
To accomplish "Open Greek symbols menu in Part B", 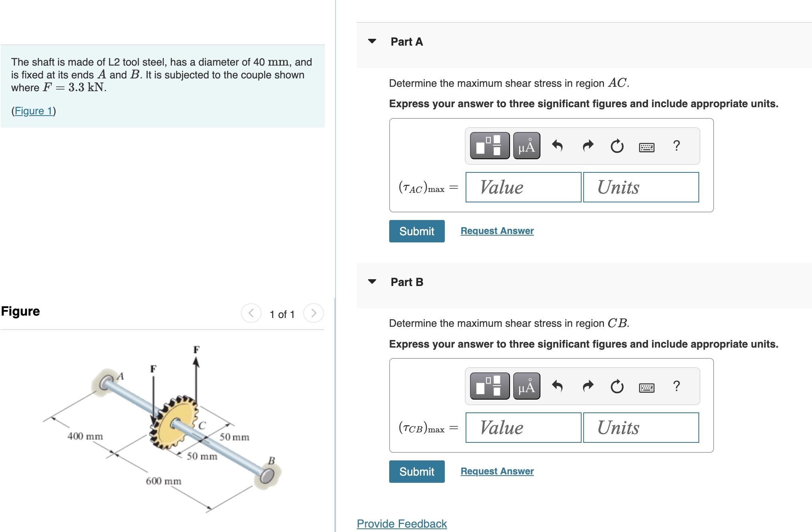I will [x=526, y=386].
